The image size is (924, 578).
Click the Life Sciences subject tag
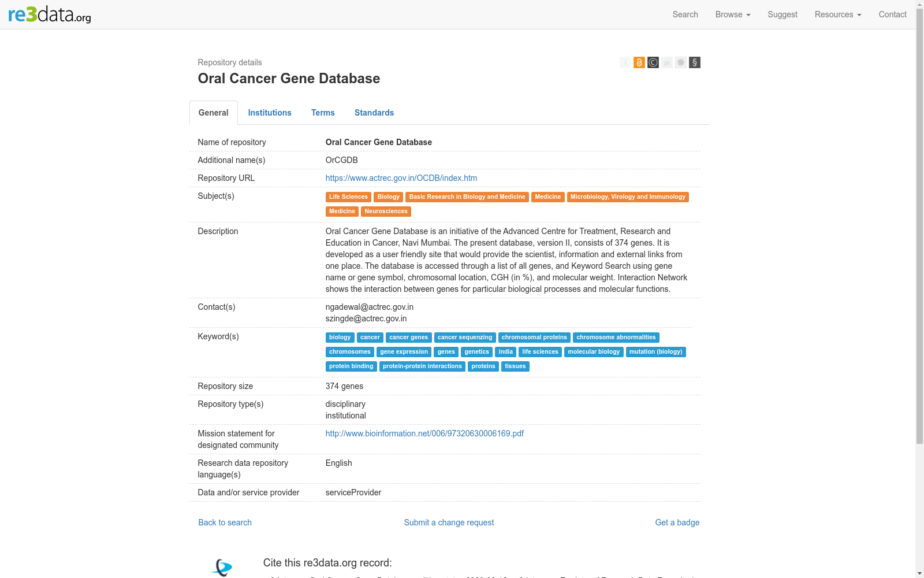pyautogui.click(x=348, y=197)
